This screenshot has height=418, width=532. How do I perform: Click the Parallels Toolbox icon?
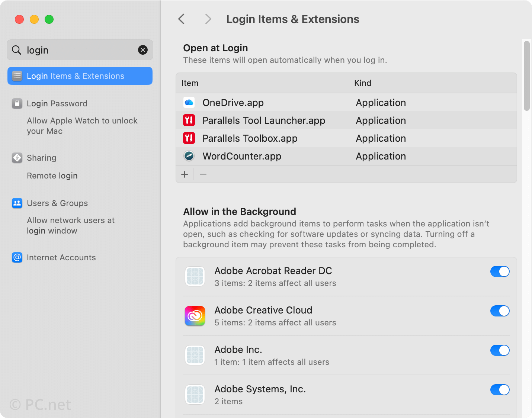tap(189, 138)
